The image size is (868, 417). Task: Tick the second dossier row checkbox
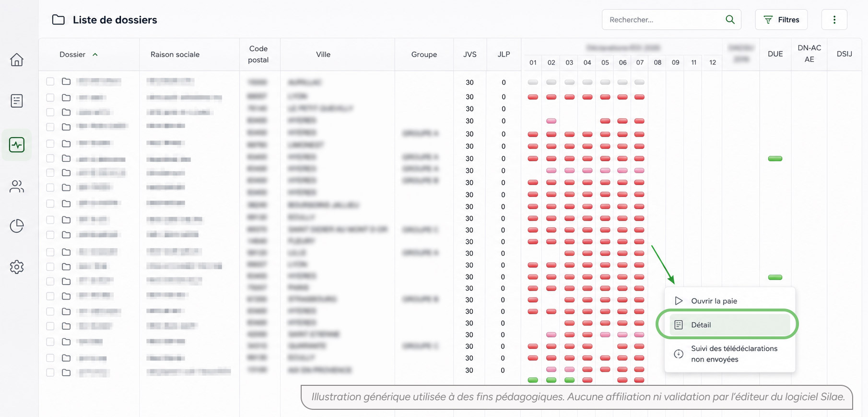tap(50, 97)
